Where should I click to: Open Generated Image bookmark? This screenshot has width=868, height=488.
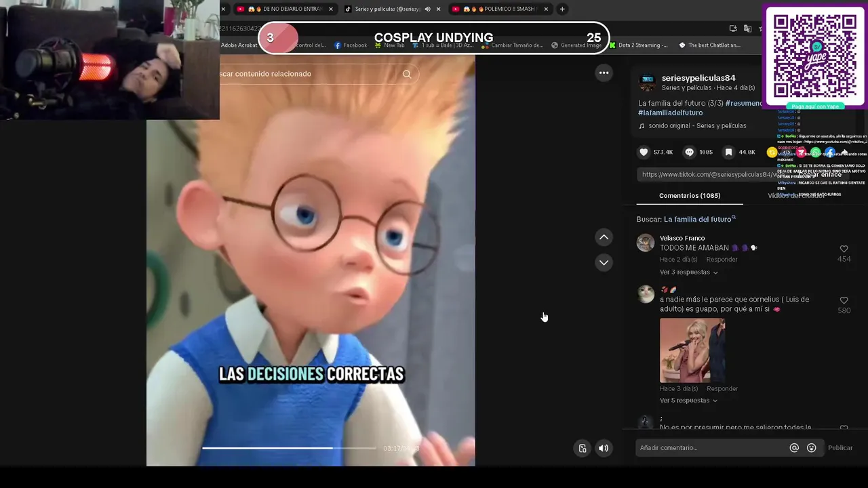click(x=576, y=45)
